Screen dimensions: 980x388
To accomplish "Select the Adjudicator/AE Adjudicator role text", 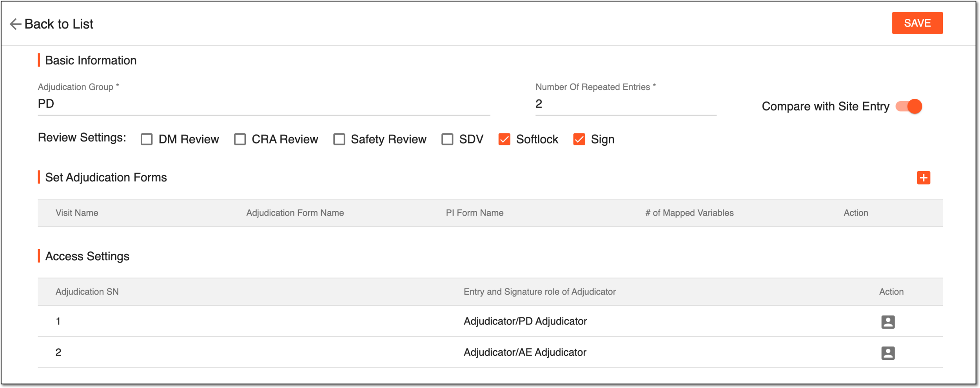I will pos(524,352).
